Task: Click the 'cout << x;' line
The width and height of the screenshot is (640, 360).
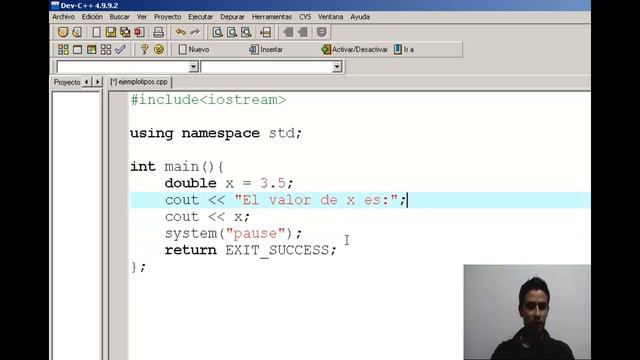Action: click(x=207, y=217)
